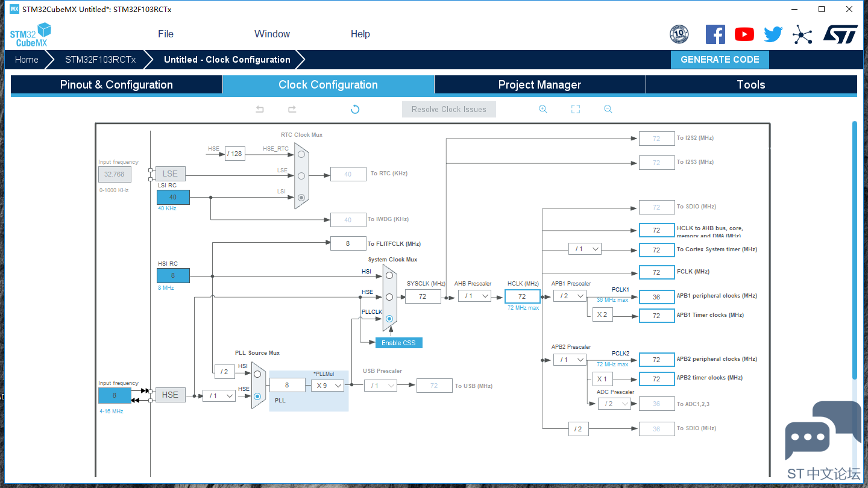The width and height of the screenshot is (868, 488).
Task: Select LSI in RTC Clock Mux
Action: [301, 197]
